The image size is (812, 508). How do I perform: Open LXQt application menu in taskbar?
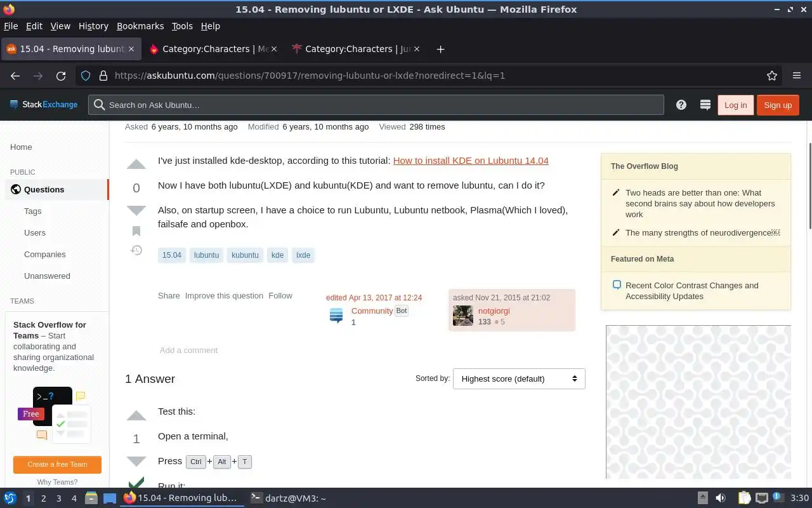(10, 498)
